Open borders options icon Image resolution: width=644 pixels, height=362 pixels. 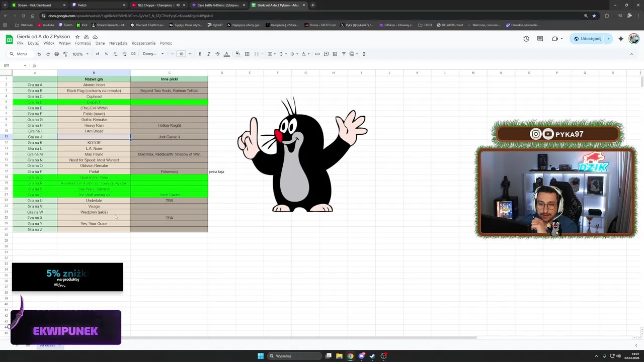(247, 54)
